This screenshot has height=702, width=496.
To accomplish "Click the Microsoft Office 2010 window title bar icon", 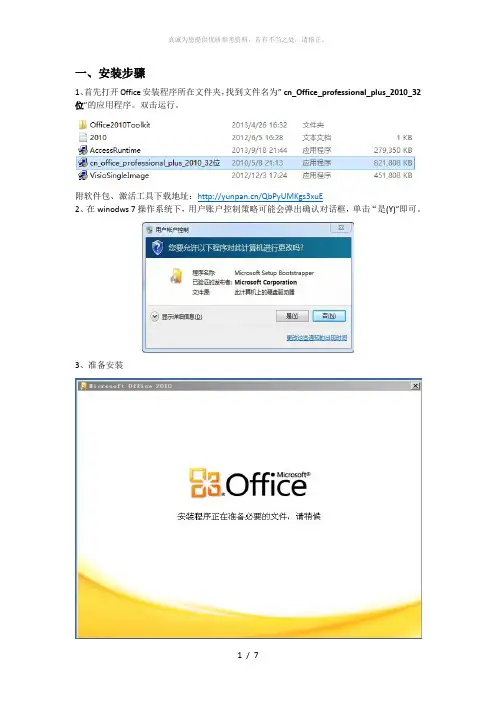I will pyautogui.click(x=83, y=385).
